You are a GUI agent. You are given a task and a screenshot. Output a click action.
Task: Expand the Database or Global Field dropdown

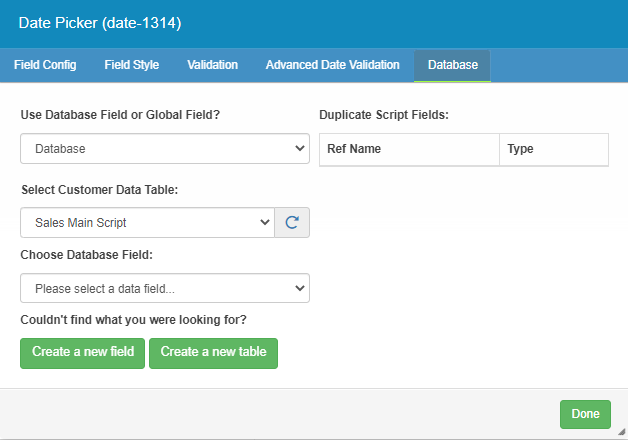coord(165,149)
